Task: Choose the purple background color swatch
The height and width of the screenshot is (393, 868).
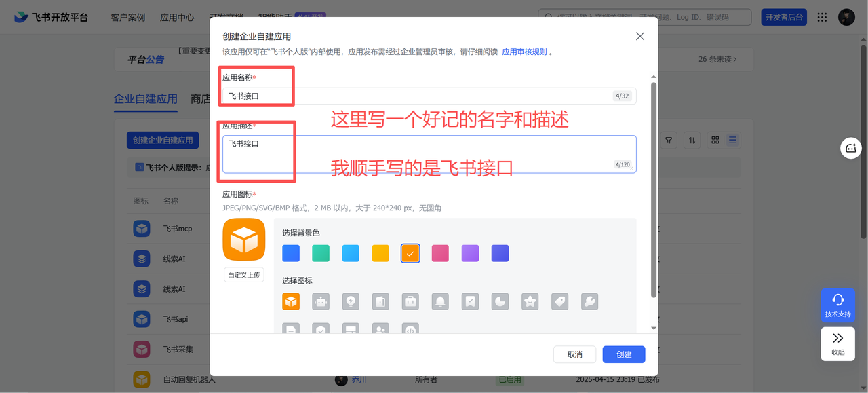Action: coord(470,253)
